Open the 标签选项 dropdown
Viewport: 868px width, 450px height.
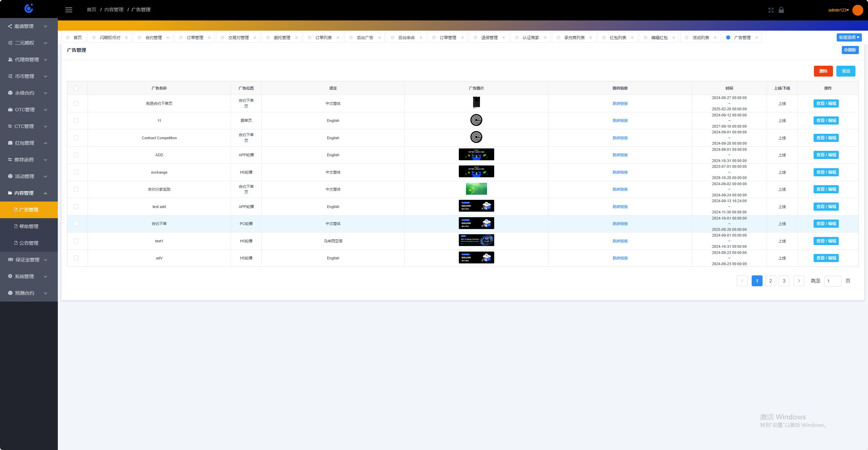coord(849,37)
